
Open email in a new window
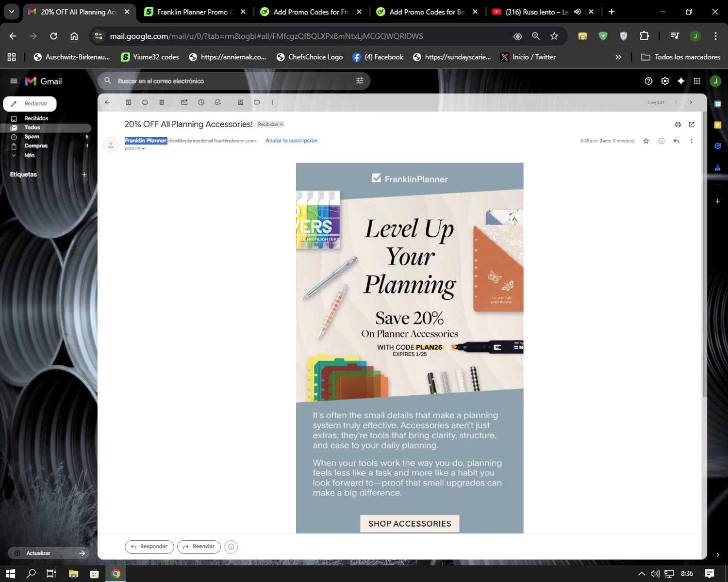[x=692, y=125]
